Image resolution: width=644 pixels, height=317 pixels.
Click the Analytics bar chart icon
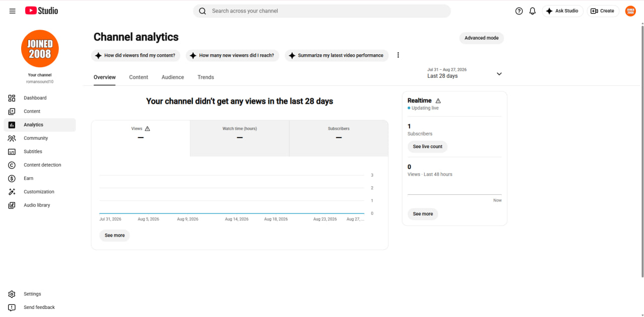12,125
